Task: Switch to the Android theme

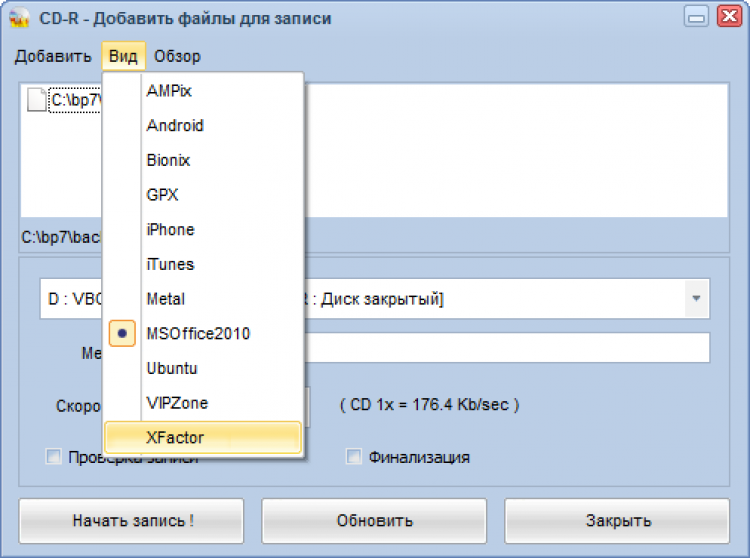Action: [x=175, y=125]
